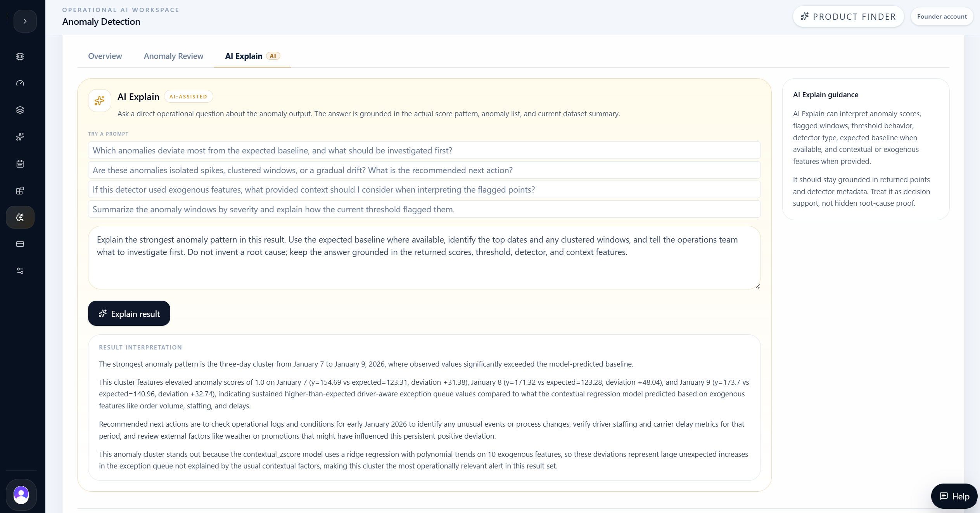Open Product Finder
This screenshot has height=513, width=980.
point(848,17)
